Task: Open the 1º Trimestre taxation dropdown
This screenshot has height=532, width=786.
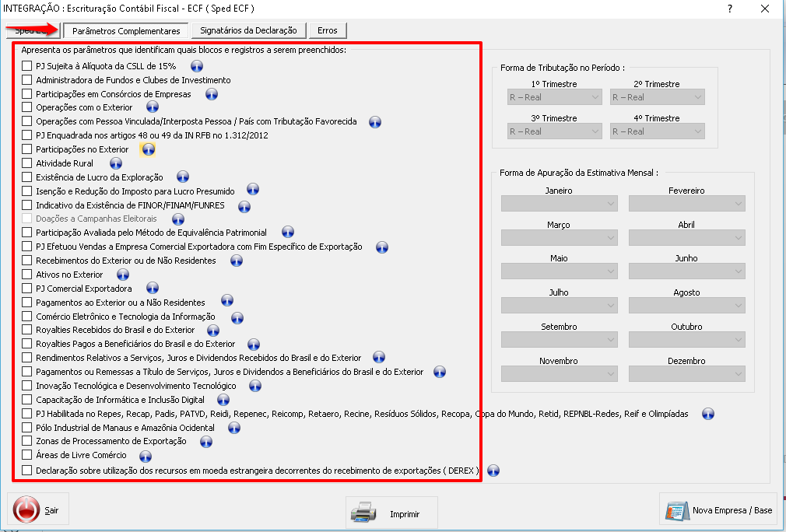Action: (554, 97)
